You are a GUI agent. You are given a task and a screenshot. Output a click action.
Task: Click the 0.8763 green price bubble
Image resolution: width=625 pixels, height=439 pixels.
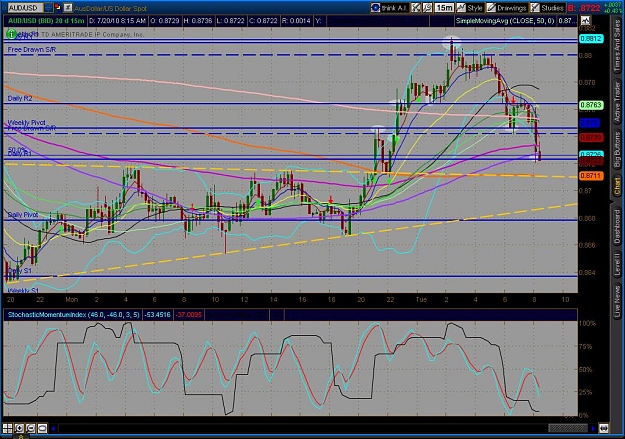[591, 105]
